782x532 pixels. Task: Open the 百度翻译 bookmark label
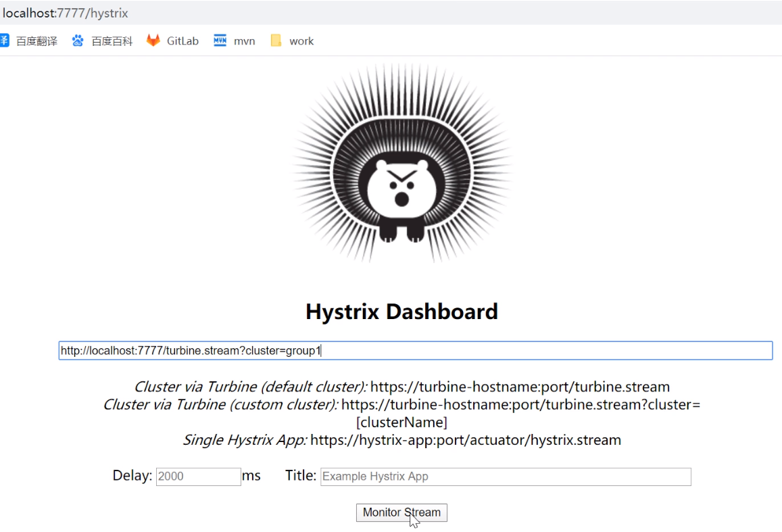click(36, 41)
